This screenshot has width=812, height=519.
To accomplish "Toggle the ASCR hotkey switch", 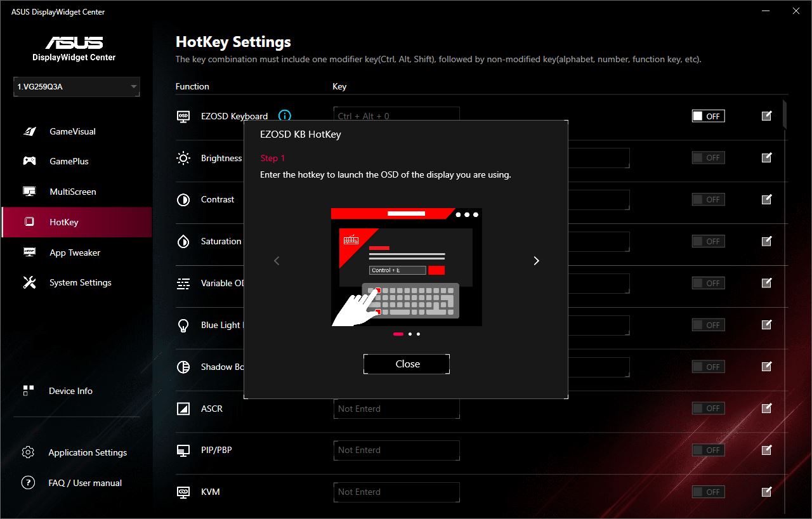I will pos(708,408).
